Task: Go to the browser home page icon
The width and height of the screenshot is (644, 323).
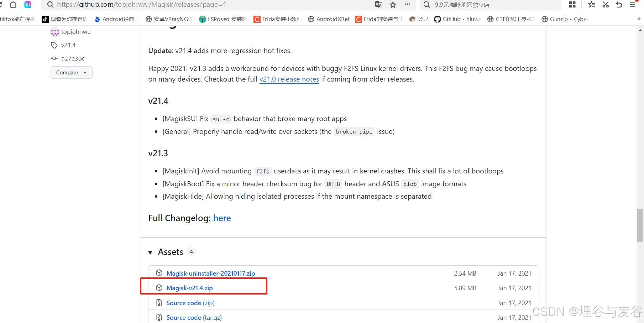Action: [x=13, y=5]
